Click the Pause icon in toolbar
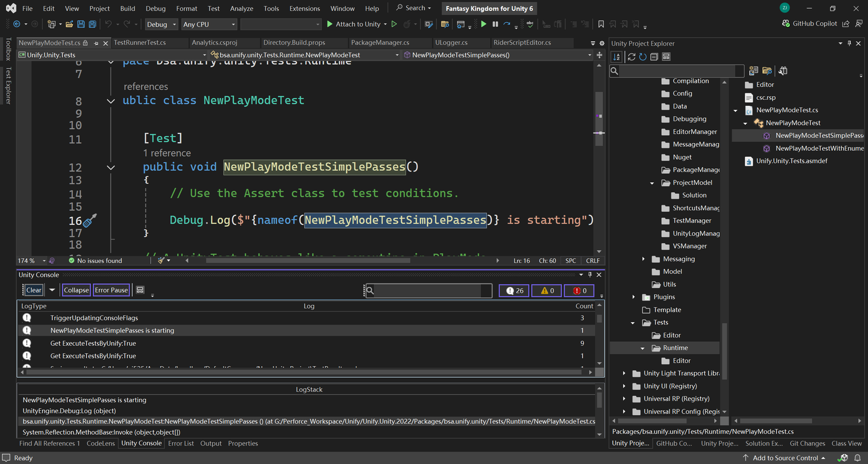The height and width of the screenshot is (464, 868). (495, 24)
